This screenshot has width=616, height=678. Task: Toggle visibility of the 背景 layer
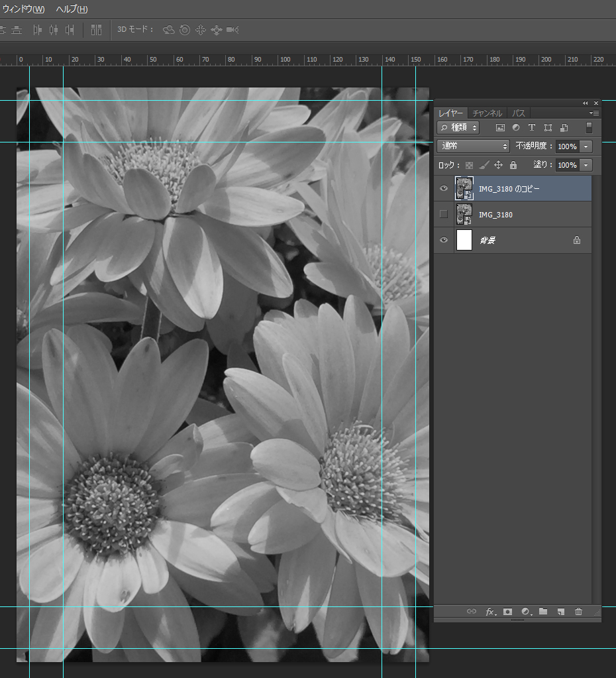(x=444, y=240)
